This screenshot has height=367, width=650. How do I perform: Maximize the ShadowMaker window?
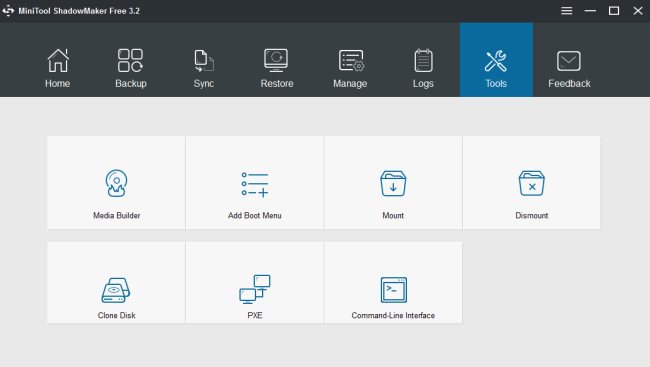pos(614,11)
